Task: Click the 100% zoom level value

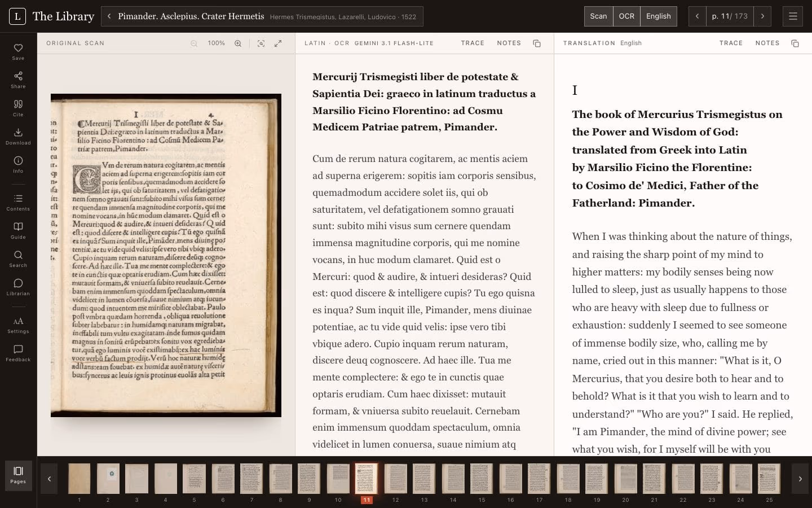Action: point(216,43)
